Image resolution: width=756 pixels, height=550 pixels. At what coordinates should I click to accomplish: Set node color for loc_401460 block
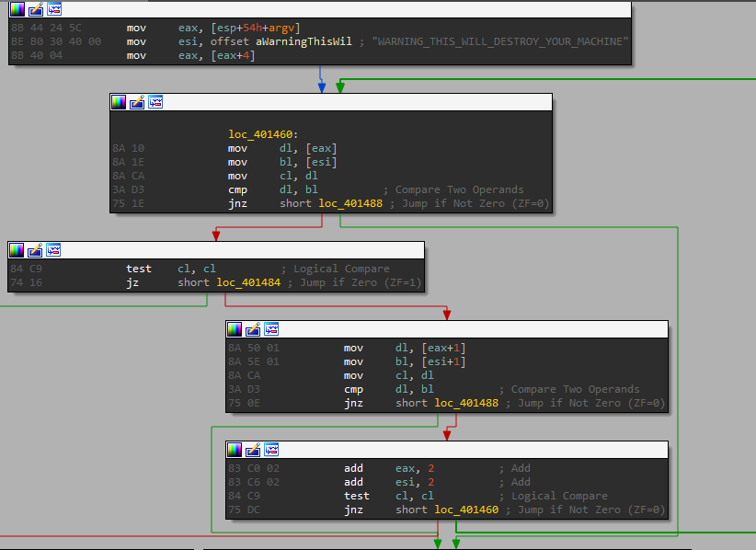pyautogui.click(x=120, y=102)
